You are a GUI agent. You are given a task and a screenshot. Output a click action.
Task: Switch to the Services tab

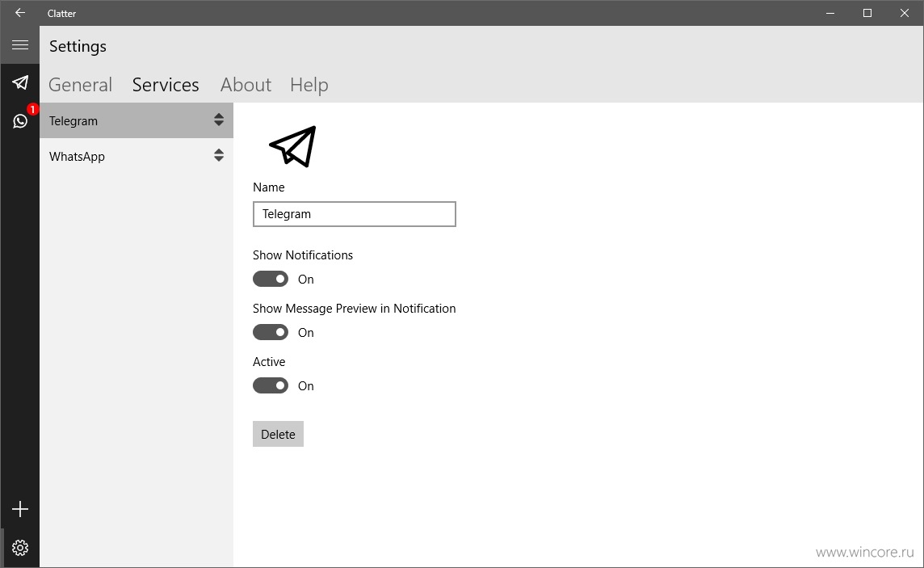point(166,85)
